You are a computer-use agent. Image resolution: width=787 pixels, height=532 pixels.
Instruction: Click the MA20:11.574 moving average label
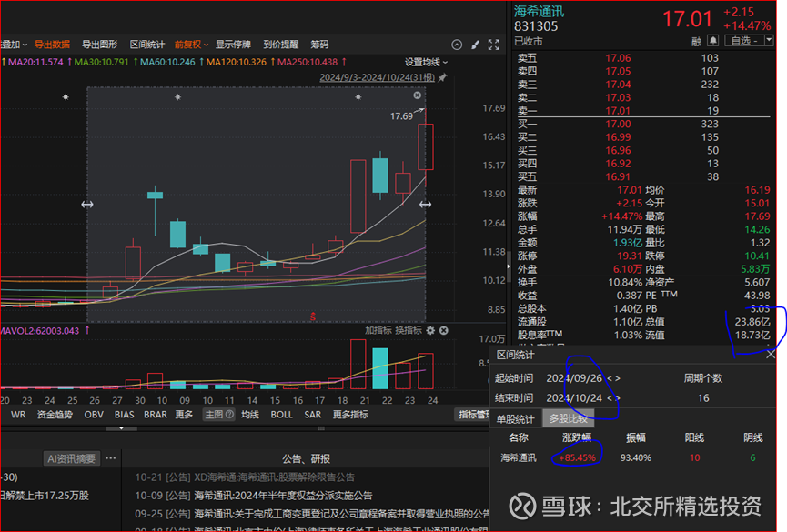click(x=35, y=62)
